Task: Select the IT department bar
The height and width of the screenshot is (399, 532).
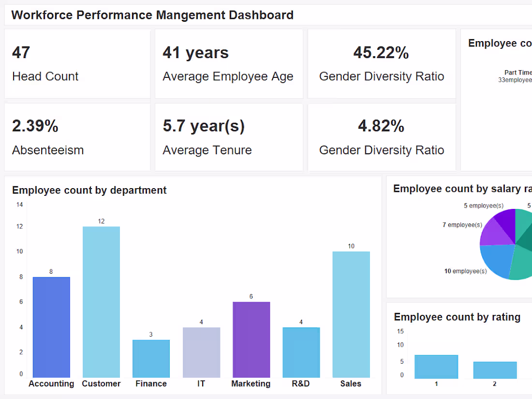Action: tap(202, 352)
